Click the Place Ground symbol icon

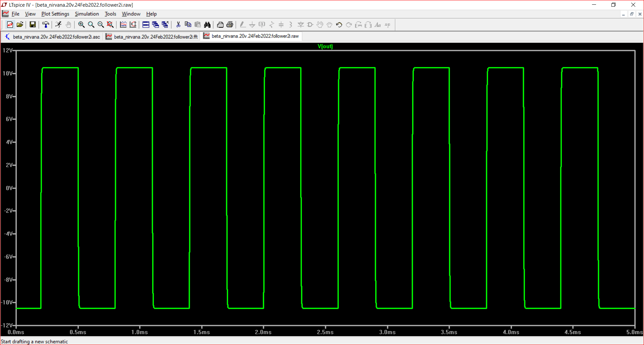click(x=252, y=25)
